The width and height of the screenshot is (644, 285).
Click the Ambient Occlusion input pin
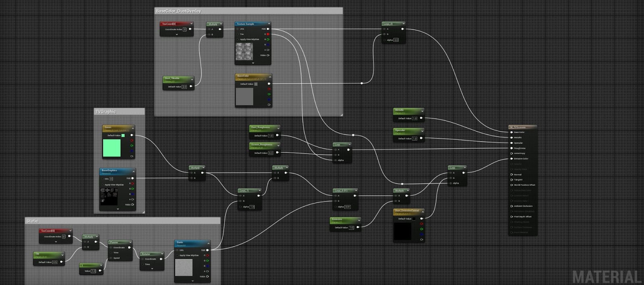pyautogui.click(x=512, y=206)
